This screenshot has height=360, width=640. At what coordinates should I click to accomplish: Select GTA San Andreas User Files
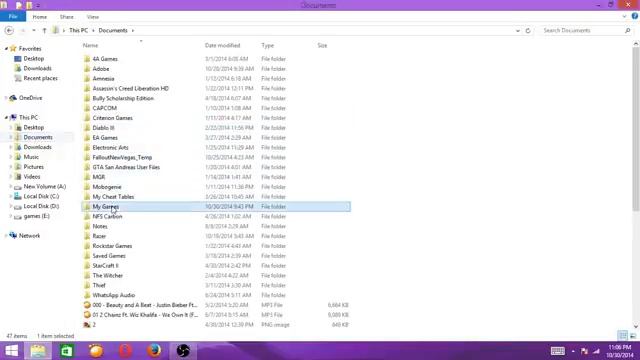pyautogui.click(x=126, y=167)
